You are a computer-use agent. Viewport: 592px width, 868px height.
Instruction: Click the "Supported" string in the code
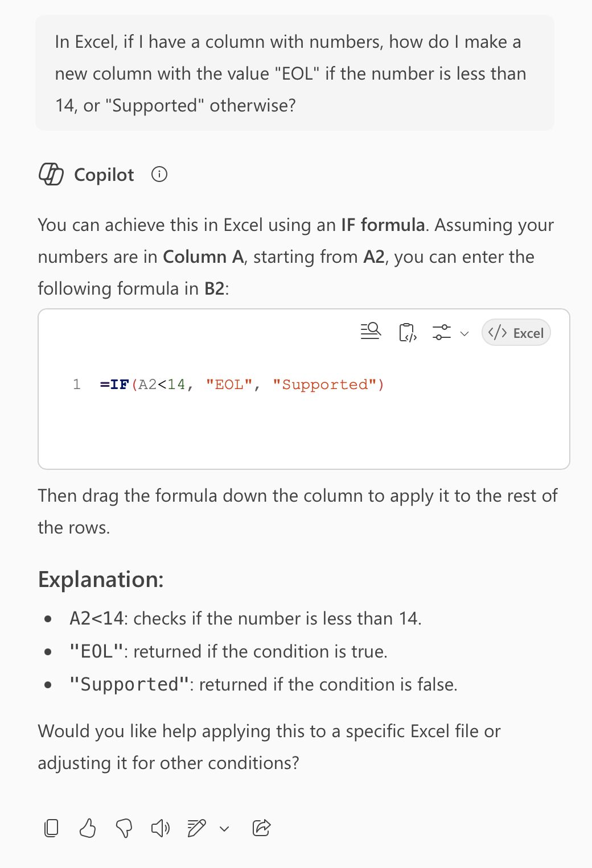[328, 385]
